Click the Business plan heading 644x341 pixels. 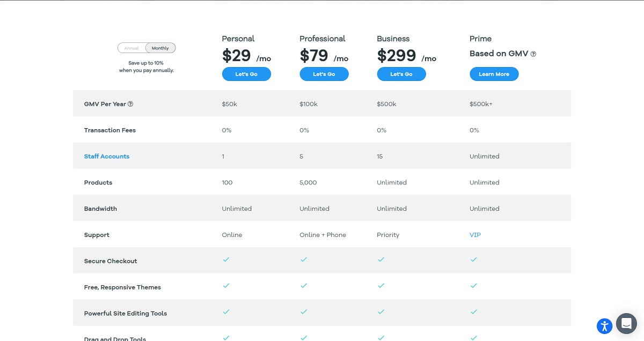click(393, 39)
